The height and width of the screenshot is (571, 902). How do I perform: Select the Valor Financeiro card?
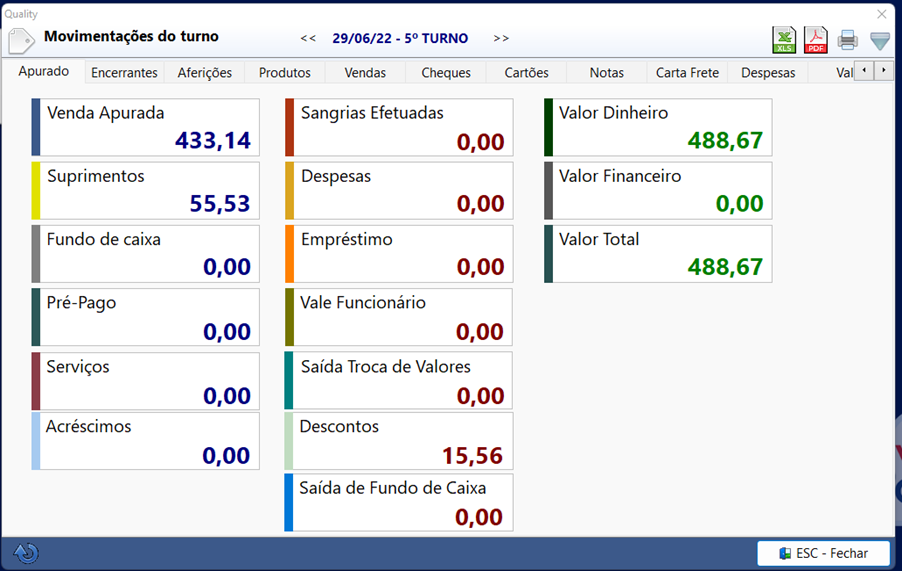[658, 190]
